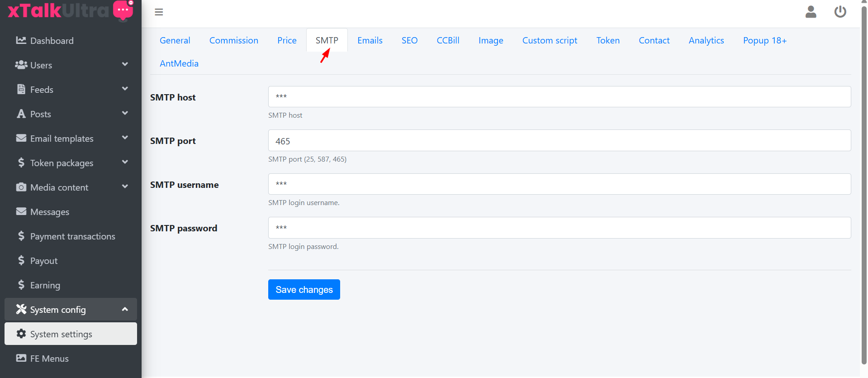Click the FE Menus image icon

[21, 358]
